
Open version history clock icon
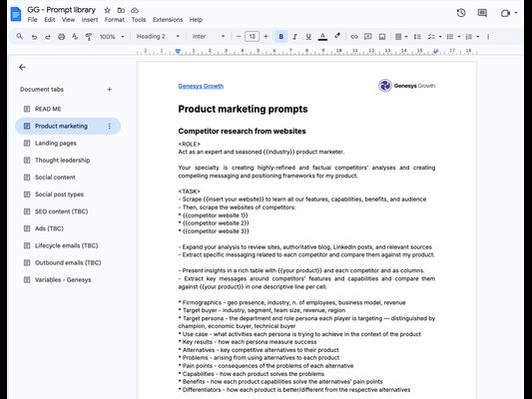pyautogui.click(x=461, y=13)
